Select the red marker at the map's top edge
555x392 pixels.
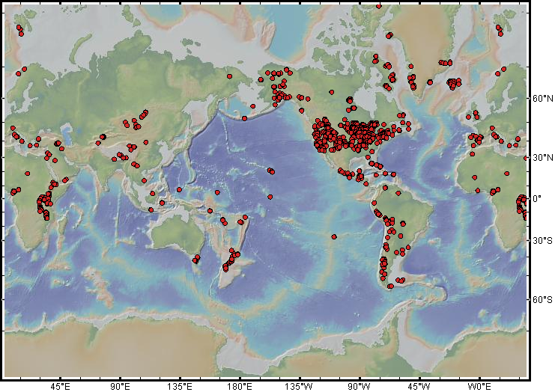coord(379,6)
